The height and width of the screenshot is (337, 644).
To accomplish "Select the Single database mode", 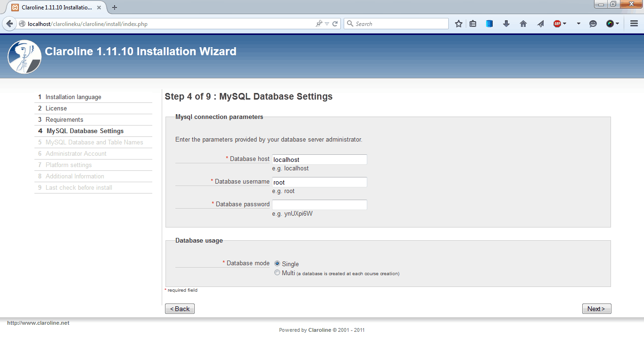I will point(277,264).
